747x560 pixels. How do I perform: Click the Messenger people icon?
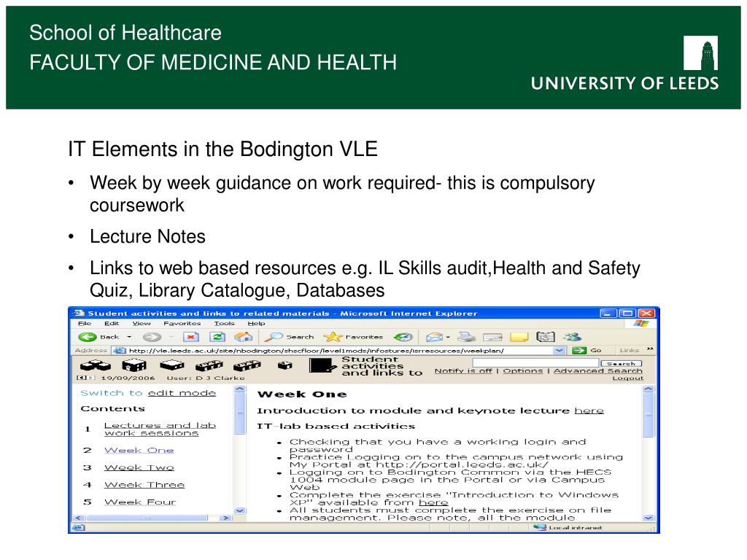click(x=572, y=337)
